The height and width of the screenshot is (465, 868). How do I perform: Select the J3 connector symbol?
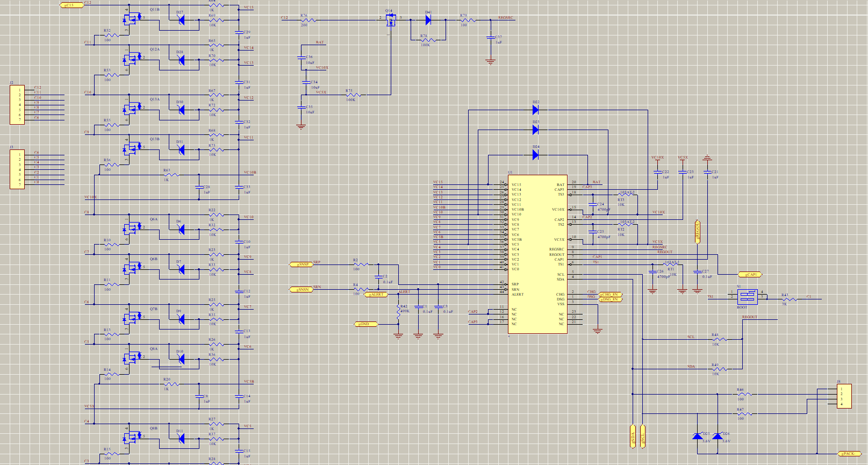coord(17,169)
